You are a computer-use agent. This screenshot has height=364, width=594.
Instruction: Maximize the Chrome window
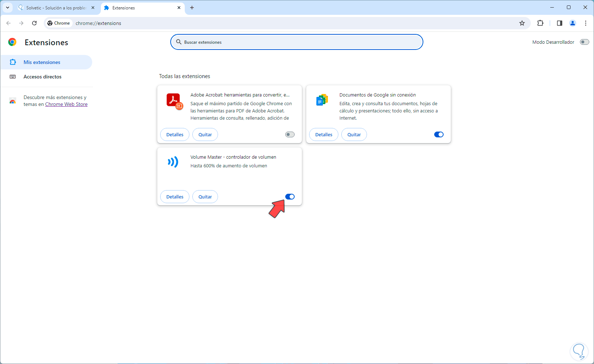(x=569, y=7)
